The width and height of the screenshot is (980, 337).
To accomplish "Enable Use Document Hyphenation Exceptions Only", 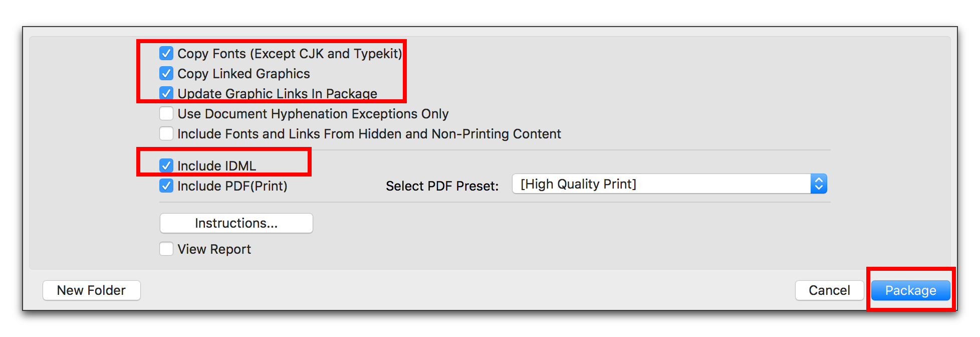I will 166,113.
